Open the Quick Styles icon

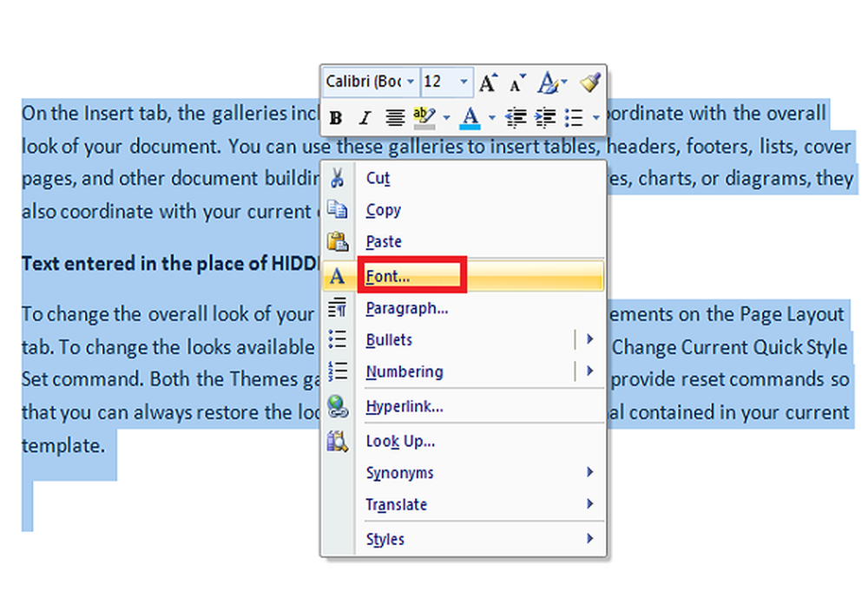[548, 82]
